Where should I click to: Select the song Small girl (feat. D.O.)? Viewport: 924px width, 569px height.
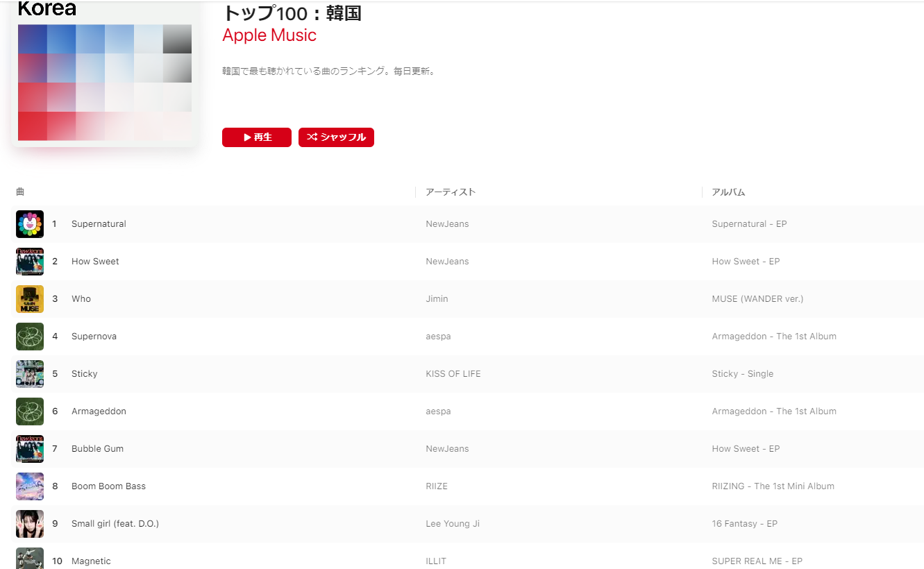click(115, 524)
